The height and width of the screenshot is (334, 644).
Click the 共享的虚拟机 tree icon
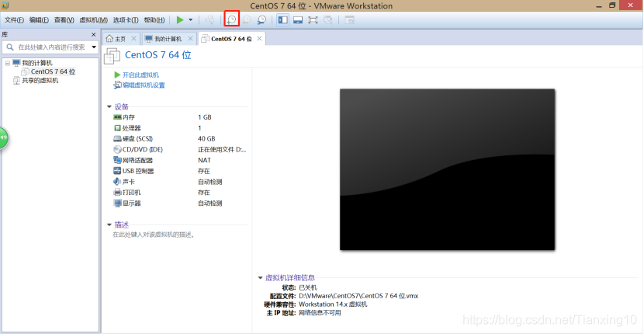(16, 81)
